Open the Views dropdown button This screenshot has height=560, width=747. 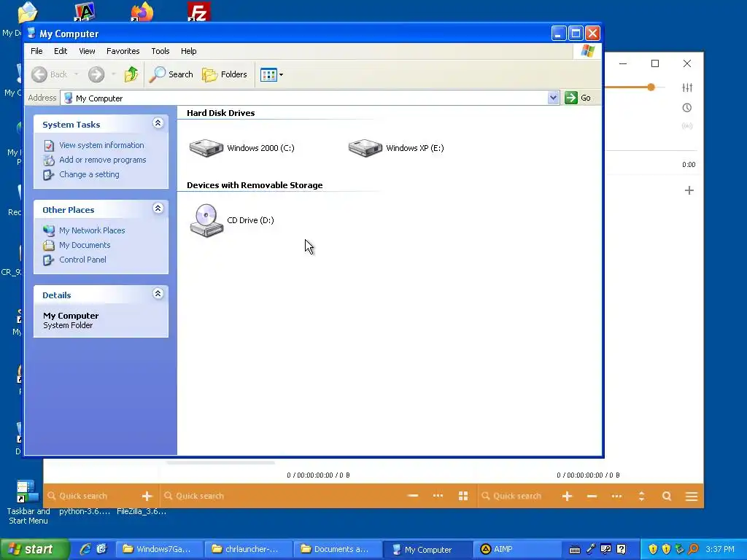[x=271, y=74]
